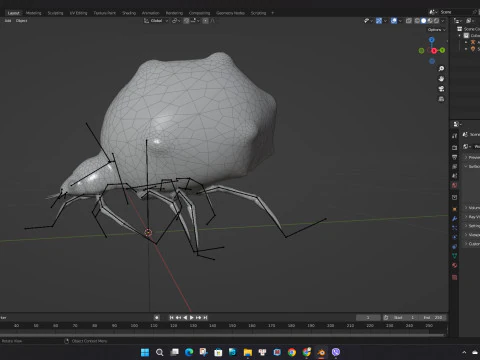Toggle proportional editing
480x360 pixels.
coord(205,21)
